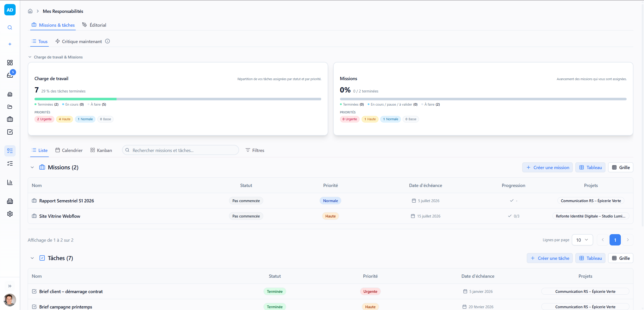Viewport: 644px width, 310px height.
Task: Select page 1 in pagination
Action: pos(615,240)
